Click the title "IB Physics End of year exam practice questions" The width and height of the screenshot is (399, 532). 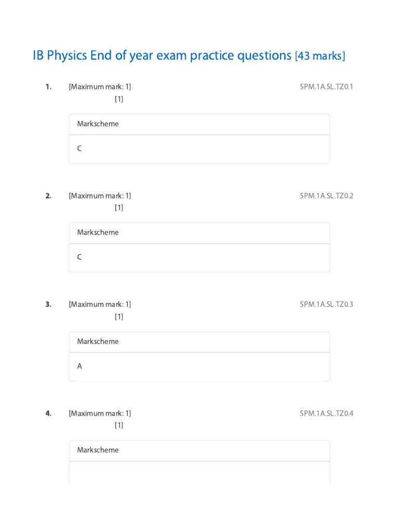[162, 56]
